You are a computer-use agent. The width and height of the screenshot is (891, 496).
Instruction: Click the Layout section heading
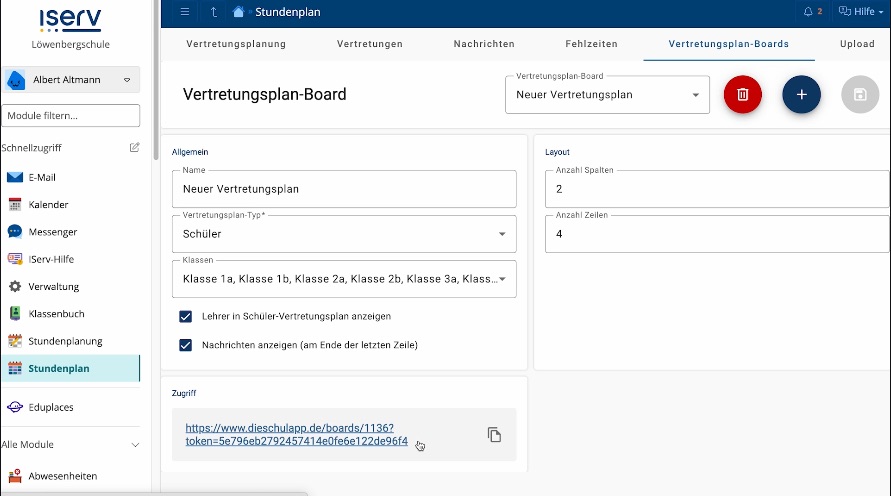(x=557, y=152)
